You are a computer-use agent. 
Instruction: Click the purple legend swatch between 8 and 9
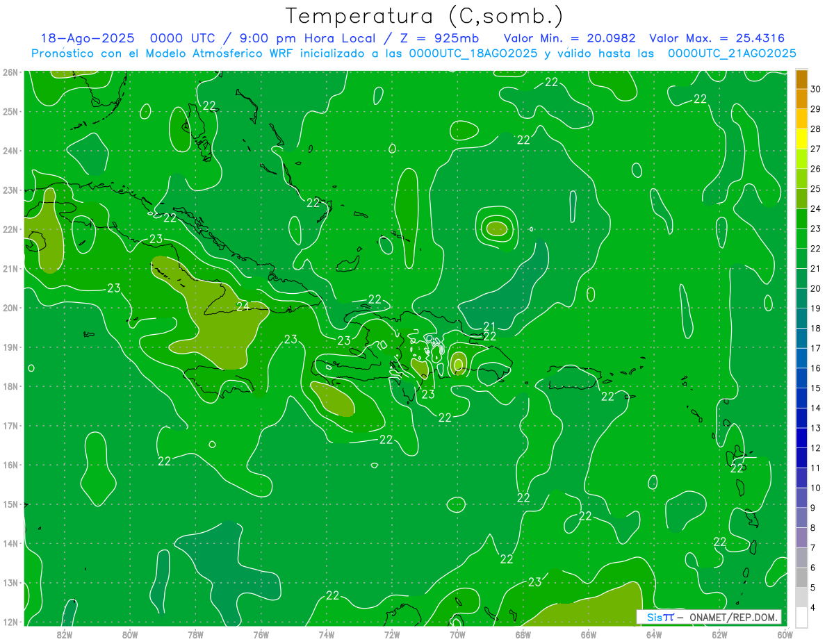(801, 518)
